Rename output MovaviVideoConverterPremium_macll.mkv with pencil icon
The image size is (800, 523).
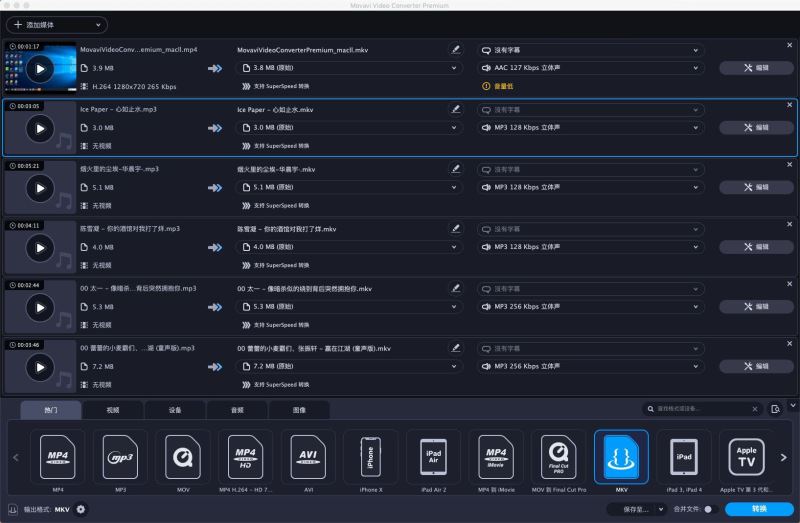point(456,49)
